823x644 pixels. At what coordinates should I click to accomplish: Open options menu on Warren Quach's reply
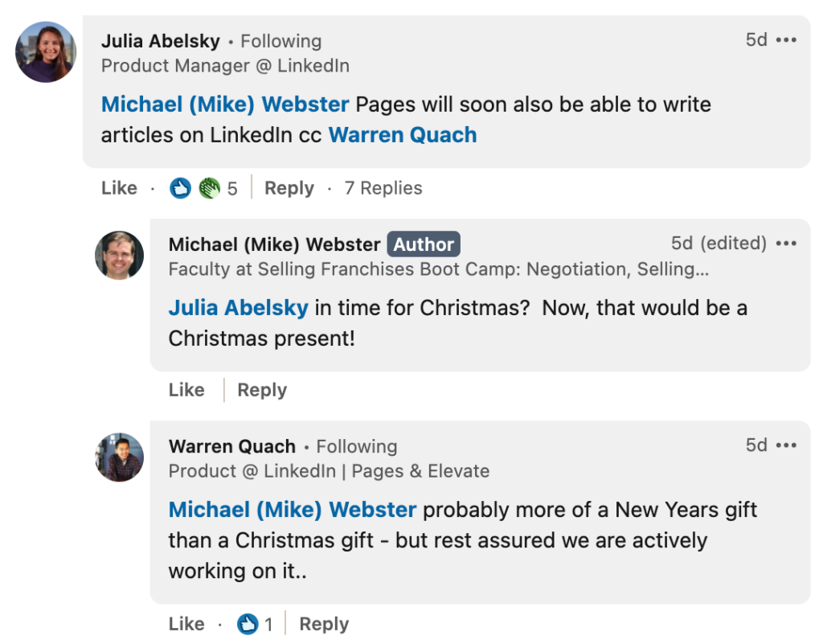pos(786,445)
